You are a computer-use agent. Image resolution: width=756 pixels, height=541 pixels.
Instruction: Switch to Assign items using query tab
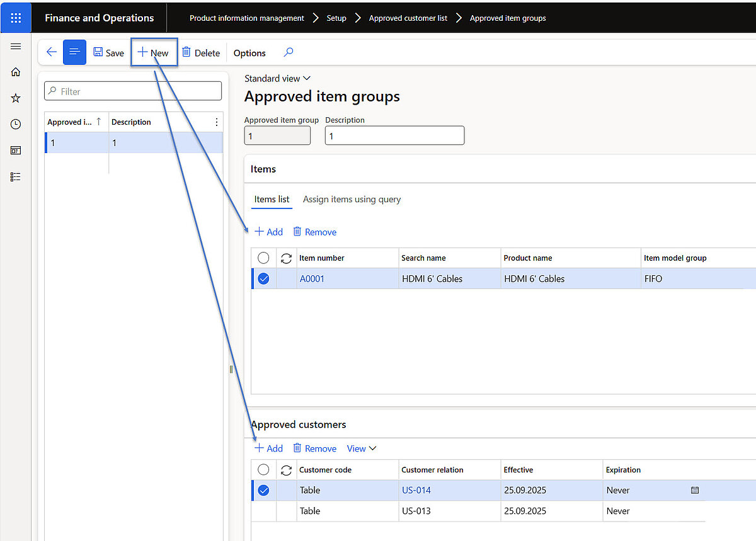point(352,199)
